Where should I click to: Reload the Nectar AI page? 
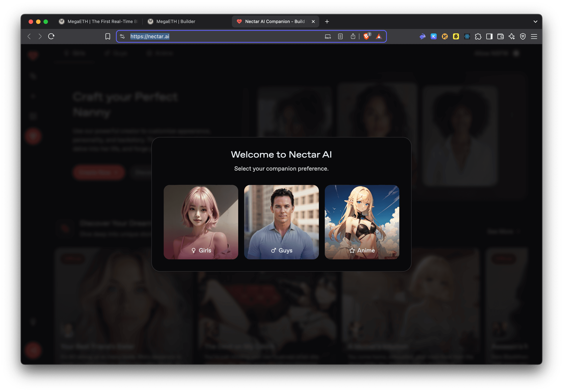(51, 37)
